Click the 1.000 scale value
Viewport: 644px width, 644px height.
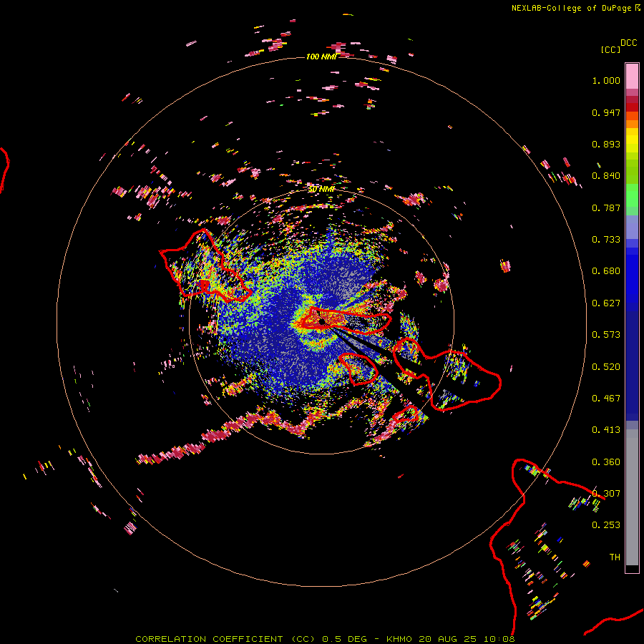(x=606, y=80)
